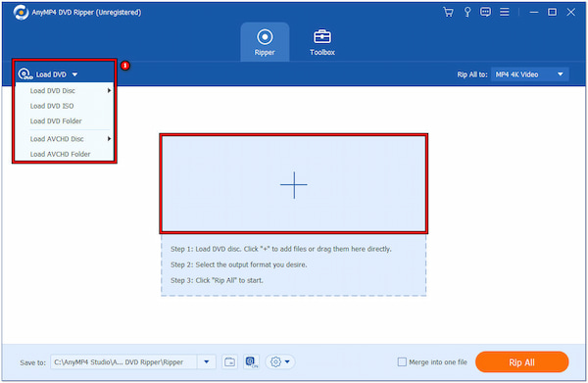
Task: Switch to the Toolbox tab
Action: point(322,42)
